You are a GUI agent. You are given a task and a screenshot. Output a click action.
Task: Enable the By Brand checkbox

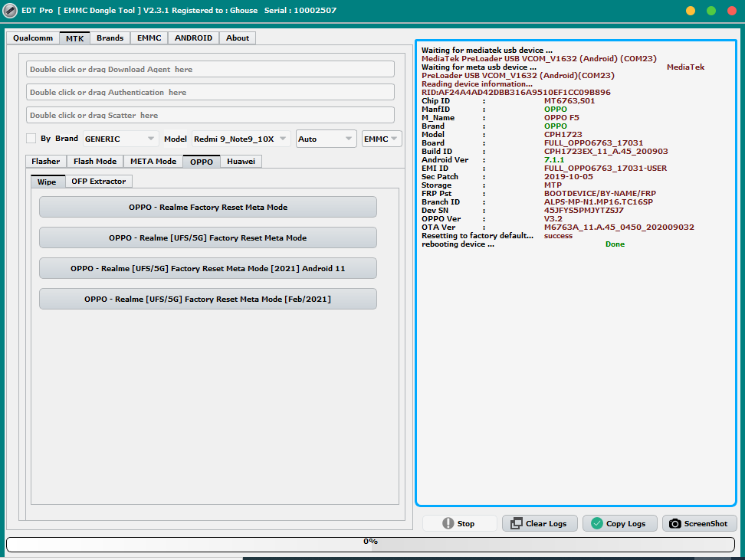pos(31,139)
